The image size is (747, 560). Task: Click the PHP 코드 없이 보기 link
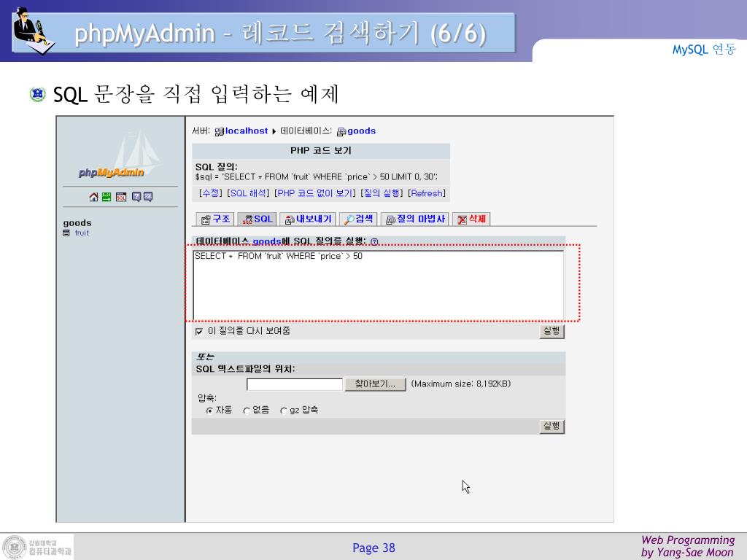(315, 192)
